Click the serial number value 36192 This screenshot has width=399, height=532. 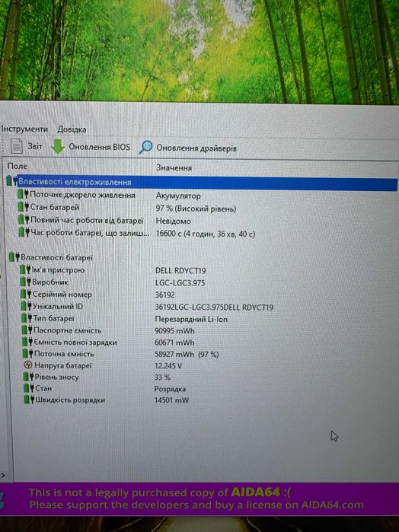pos(164,295)
